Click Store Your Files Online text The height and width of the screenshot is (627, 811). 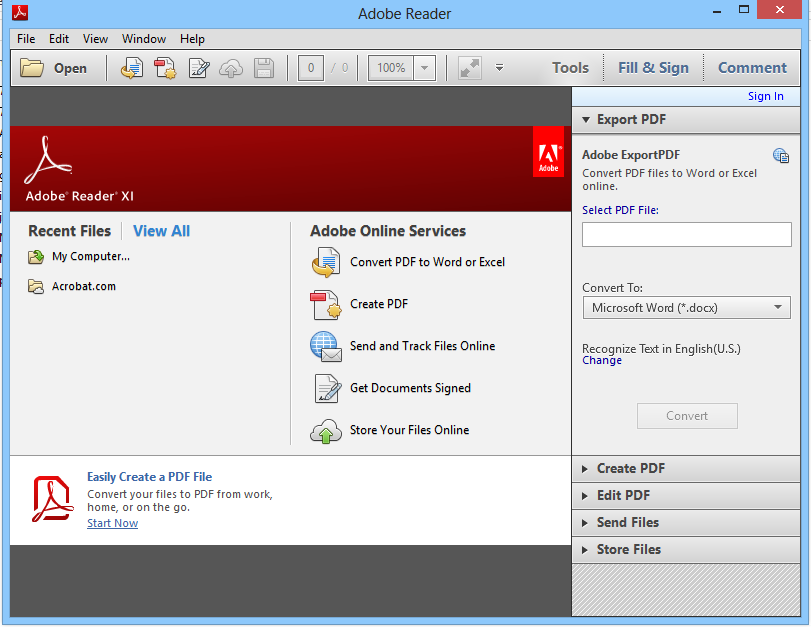410,430
